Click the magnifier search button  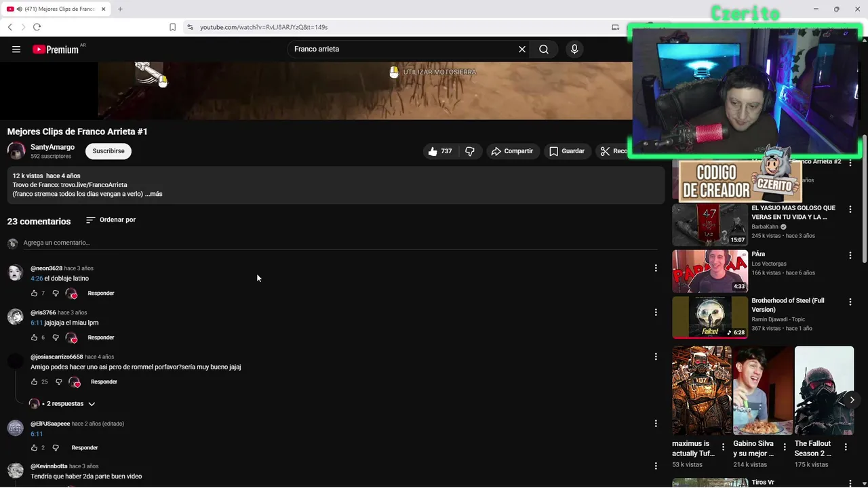[544, 49]
